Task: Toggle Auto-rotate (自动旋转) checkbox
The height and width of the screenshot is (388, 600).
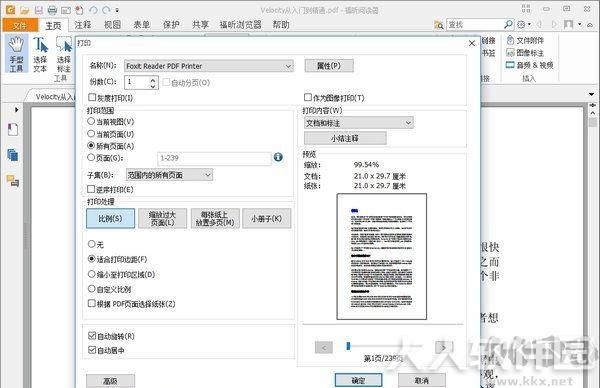Action: click(x=111, y=336)
